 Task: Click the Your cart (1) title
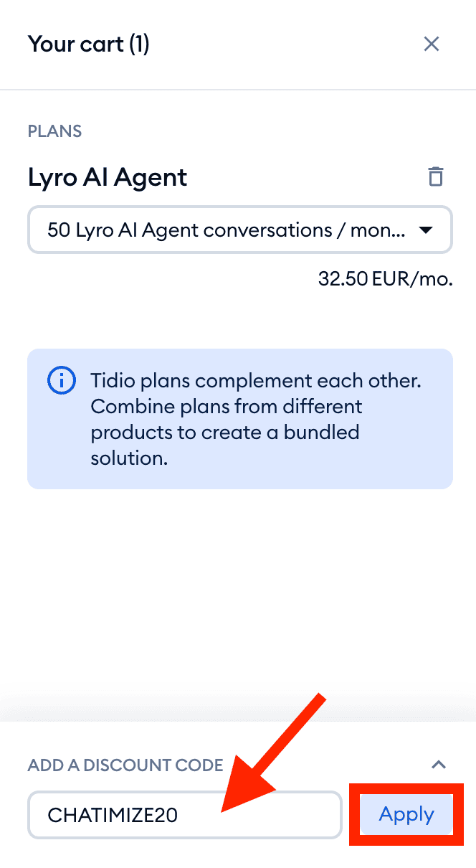pos(89,44)
